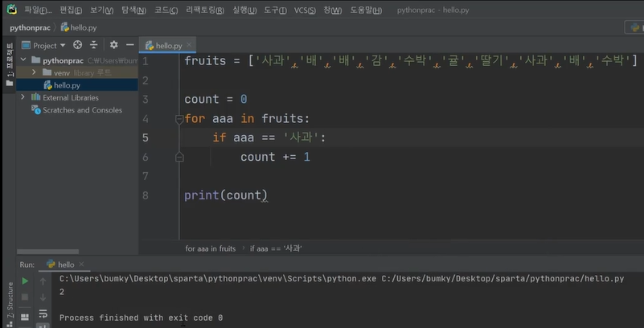This screenshot has height=328, width=644.
Task: Open the 리팩토링 menu
Action: click(x=205, y=10)
